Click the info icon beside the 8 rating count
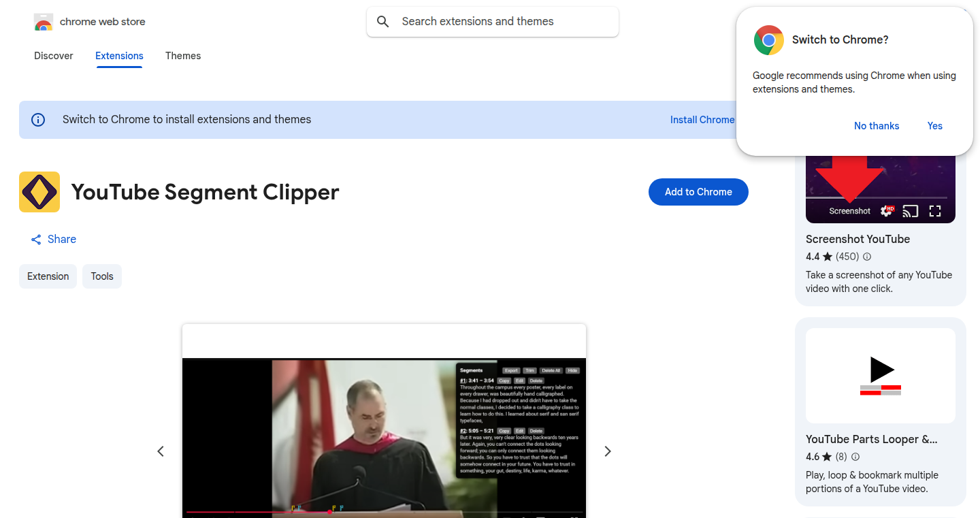This screenshot has width=980, height=518. point(855,457)
